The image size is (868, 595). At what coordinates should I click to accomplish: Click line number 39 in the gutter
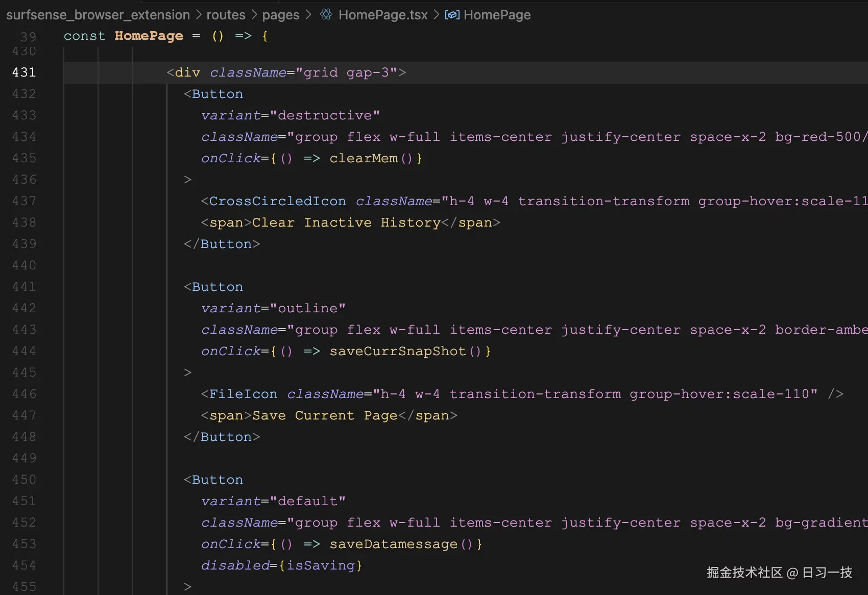point(28,36)
